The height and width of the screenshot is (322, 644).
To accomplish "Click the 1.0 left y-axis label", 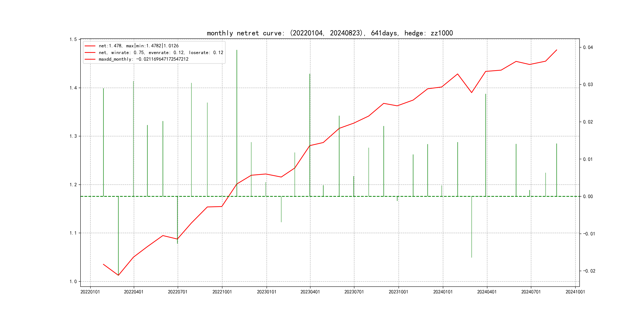I will click(x=73, y=281).
